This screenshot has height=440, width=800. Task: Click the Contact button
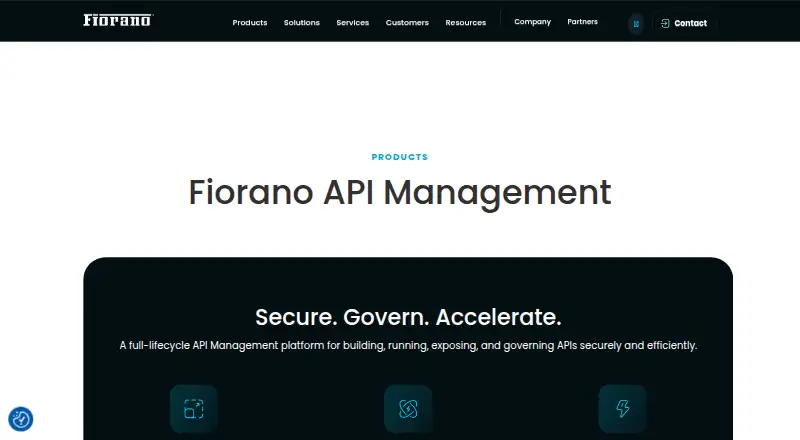tap(684, 23)
